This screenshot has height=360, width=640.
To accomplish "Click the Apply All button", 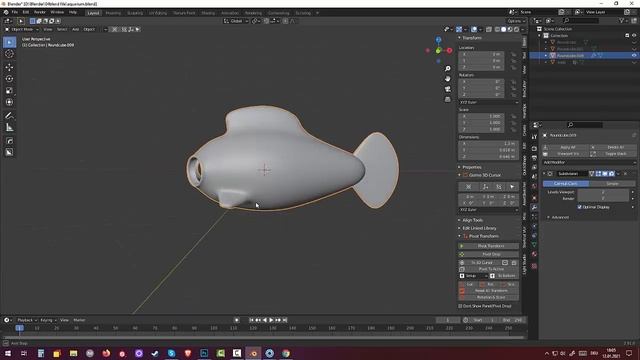I will pyautogui.click(x=565, y=147).
